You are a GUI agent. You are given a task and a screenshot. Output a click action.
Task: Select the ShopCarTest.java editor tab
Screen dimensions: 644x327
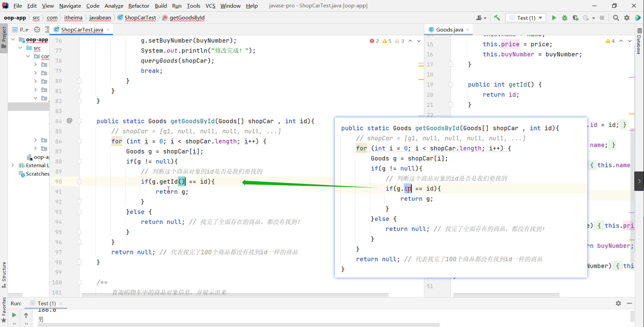pos(82,30)
